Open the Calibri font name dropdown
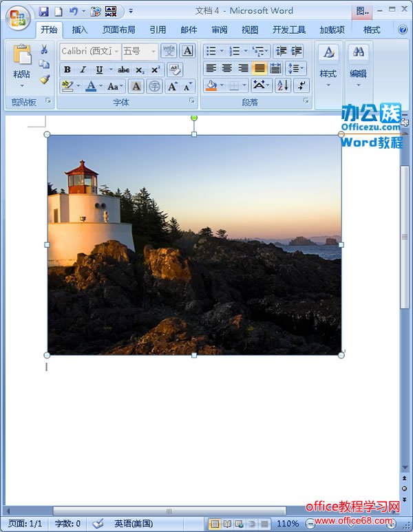 pyautogui.click(x=116, y=52)
